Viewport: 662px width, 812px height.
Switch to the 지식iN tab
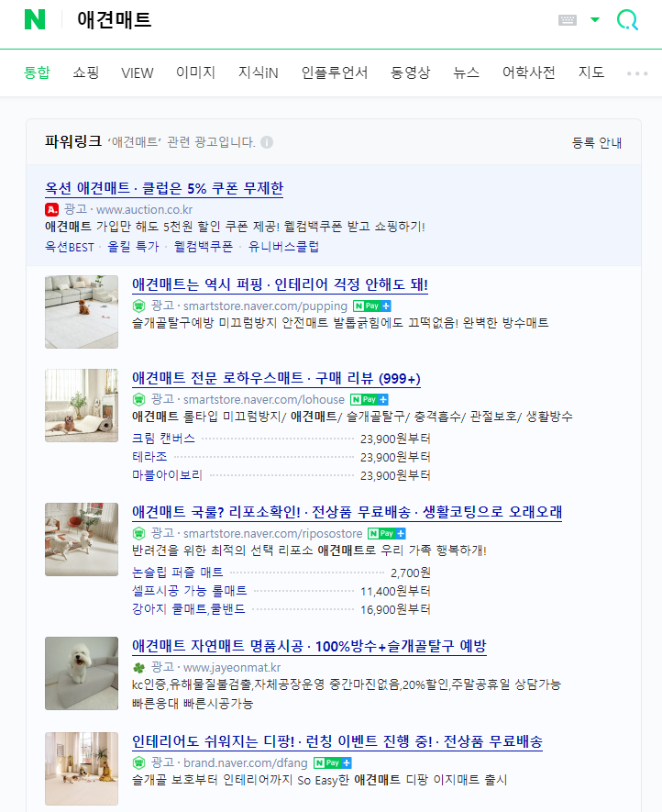point(258,72)
